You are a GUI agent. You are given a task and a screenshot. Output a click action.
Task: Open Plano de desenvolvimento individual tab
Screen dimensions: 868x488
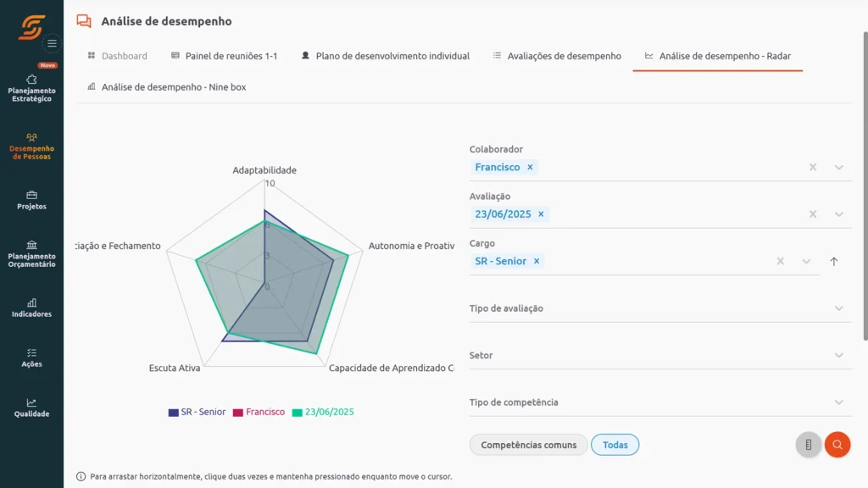[x=386, y=56]
